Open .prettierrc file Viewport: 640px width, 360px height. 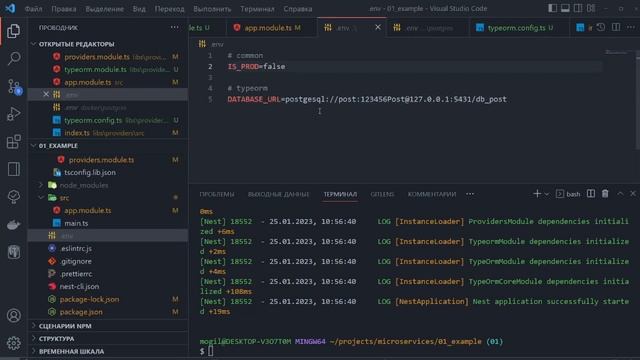[x=108, y=273]
